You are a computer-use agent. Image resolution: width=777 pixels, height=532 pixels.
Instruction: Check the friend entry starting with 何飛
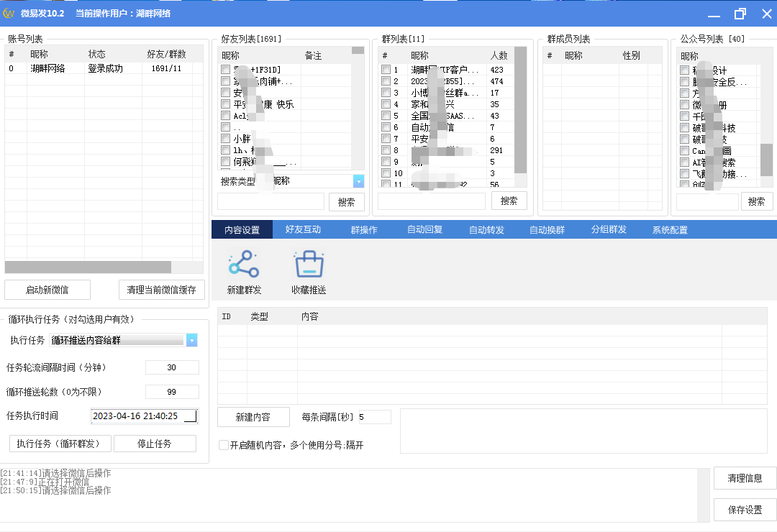click(x=225, y=162)
